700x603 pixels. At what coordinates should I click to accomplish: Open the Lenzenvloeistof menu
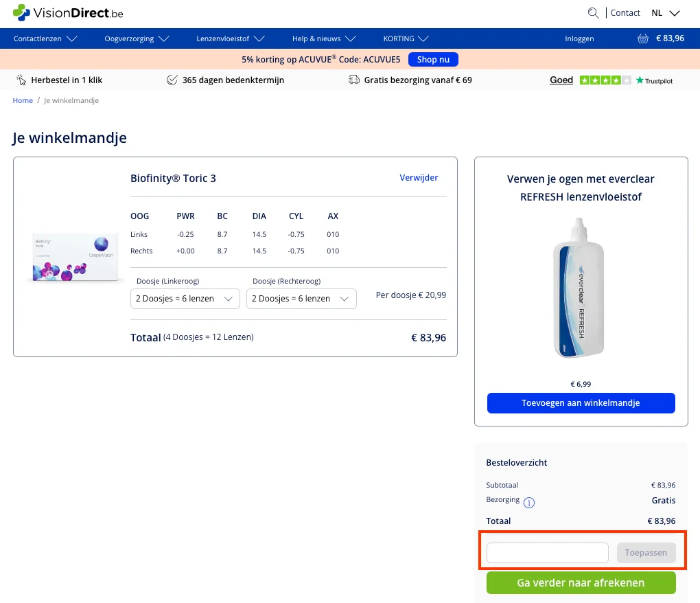(229, 38)
